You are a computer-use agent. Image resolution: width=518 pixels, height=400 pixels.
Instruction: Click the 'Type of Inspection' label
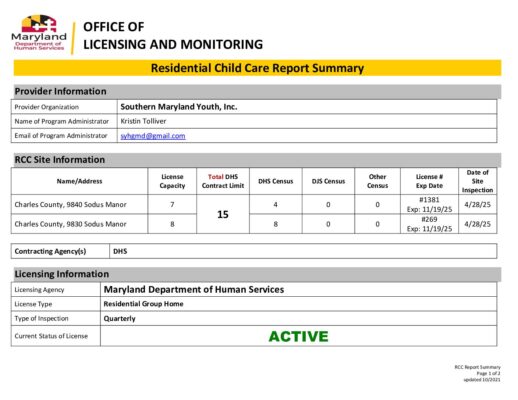[41, 318]
